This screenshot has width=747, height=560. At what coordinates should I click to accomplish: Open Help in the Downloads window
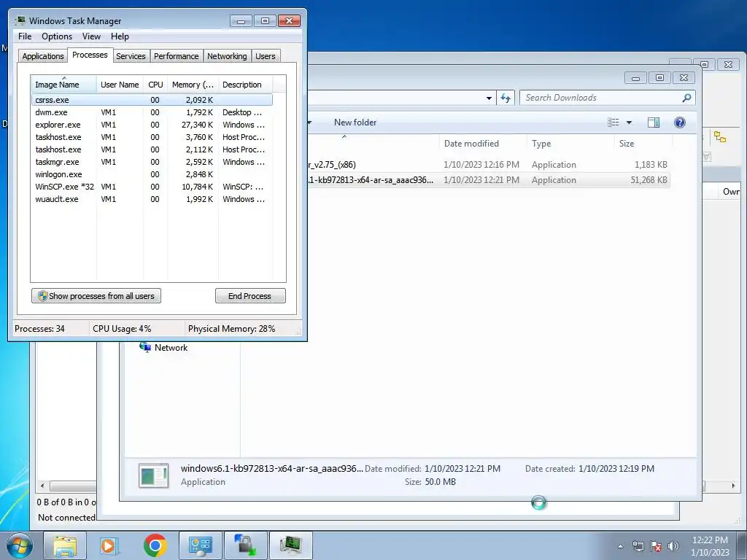click(680, 122)
